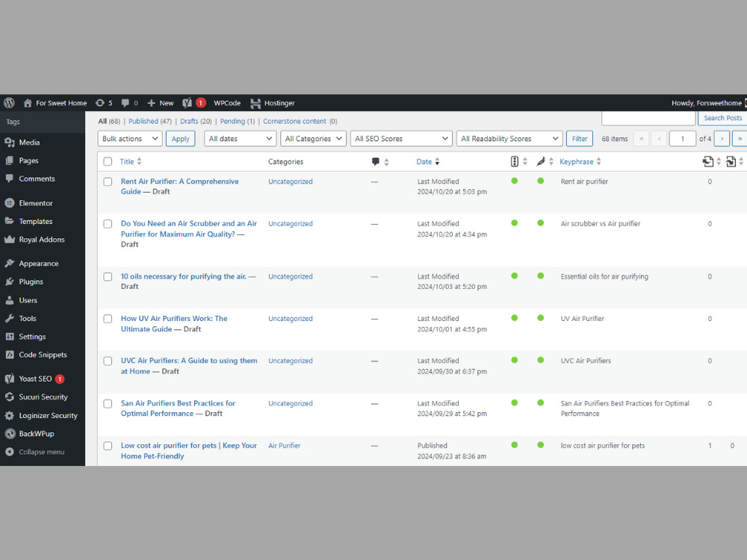Check the UVC Air Purifiers post checkbox
This screenshot has width=747, height=560.
[108, 361]
